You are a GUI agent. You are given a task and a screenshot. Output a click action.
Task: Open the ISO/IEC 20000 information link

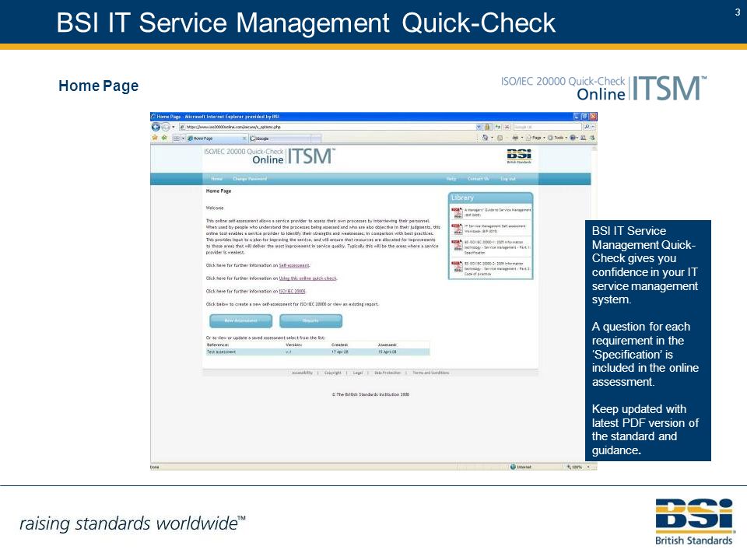292,291
